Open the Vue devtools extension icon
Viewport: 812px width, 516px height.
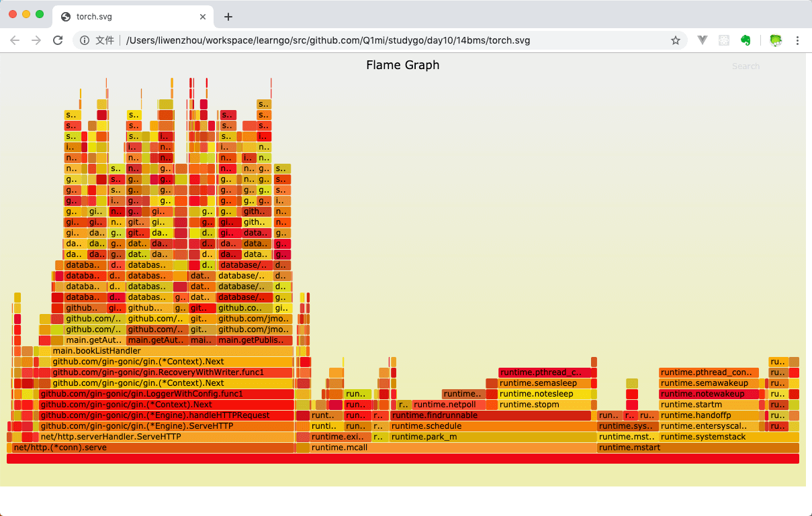(703, 40)
